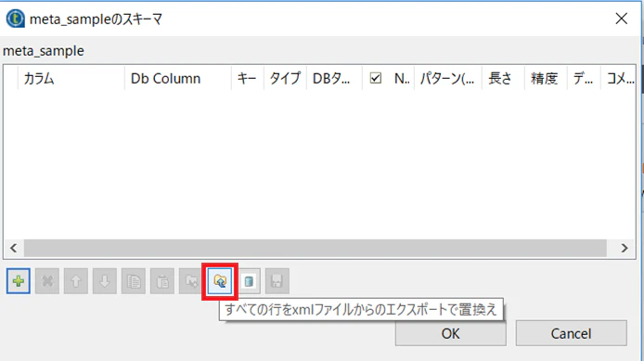Click the right scroll arrow
644x361 pixels.
click(x=625, y=248)
